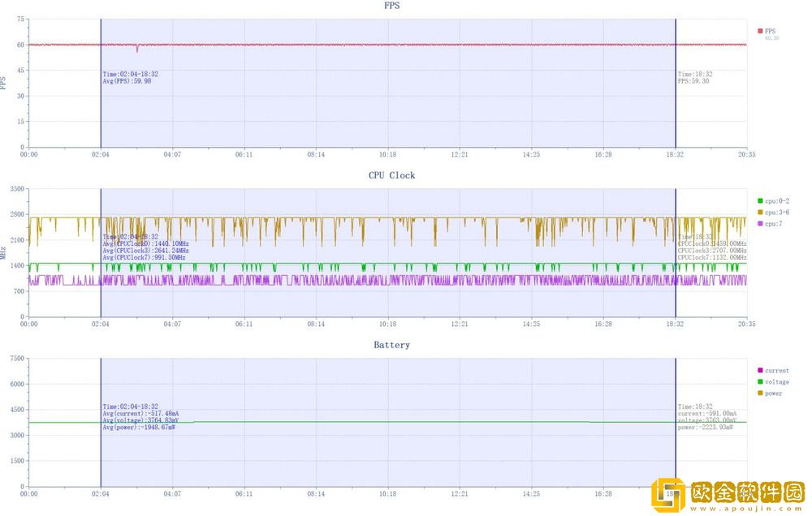Click the FPS chart title
Image resolution: width=812 pixels, height=516 pixels.
pos(391,6)
